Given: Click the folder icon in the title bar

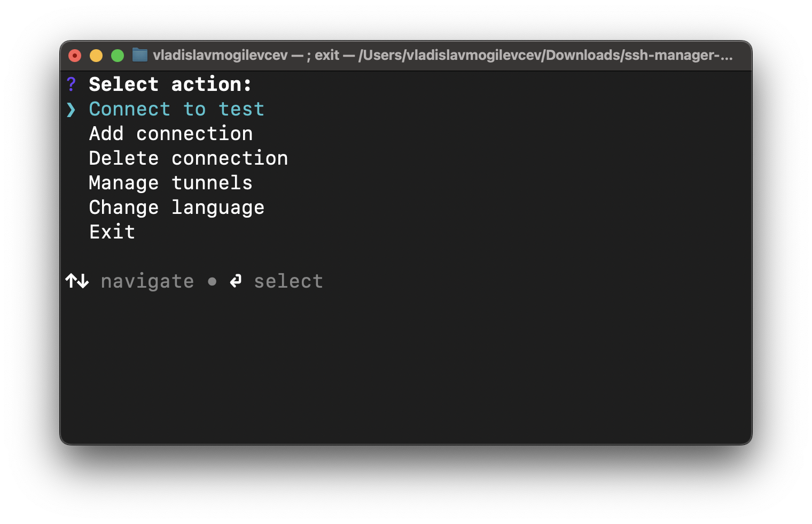Looking at the screenshot, I should click(x=139, y=55).
